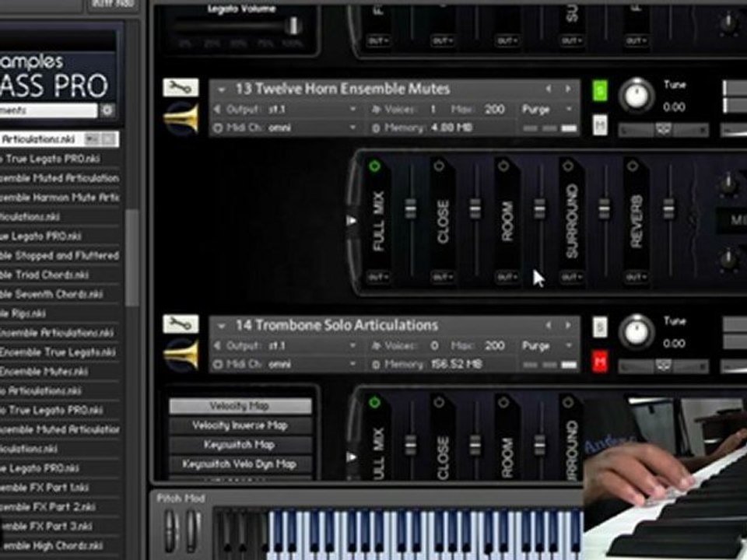747x560 pixels.
Task: Open Output dropdown for Trombone Solo Articulations
Action: [286, 345]
